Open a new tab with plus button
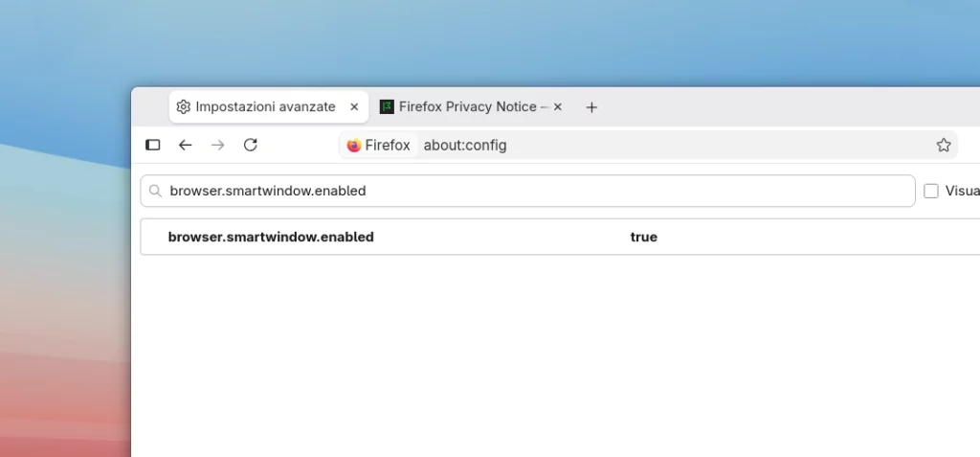 click(x=591, y=107)
